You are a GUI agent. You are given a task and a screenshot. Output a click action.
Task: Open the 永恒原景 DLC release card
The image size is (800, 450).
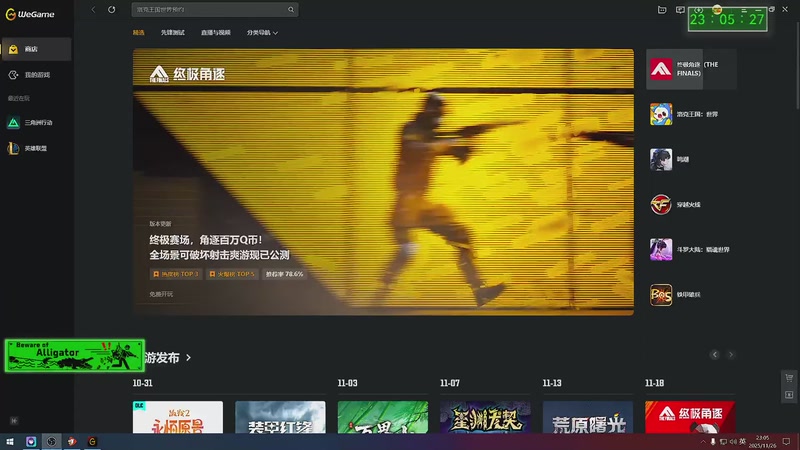tap(178, 417)
